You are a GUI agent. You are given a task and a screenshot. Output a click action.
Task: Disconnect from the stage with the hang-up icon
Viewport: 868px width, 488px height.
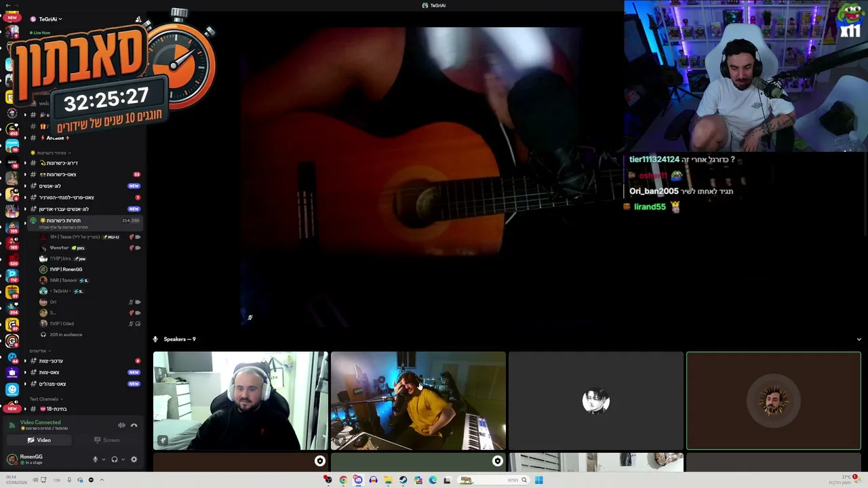[x=134, y=425]
